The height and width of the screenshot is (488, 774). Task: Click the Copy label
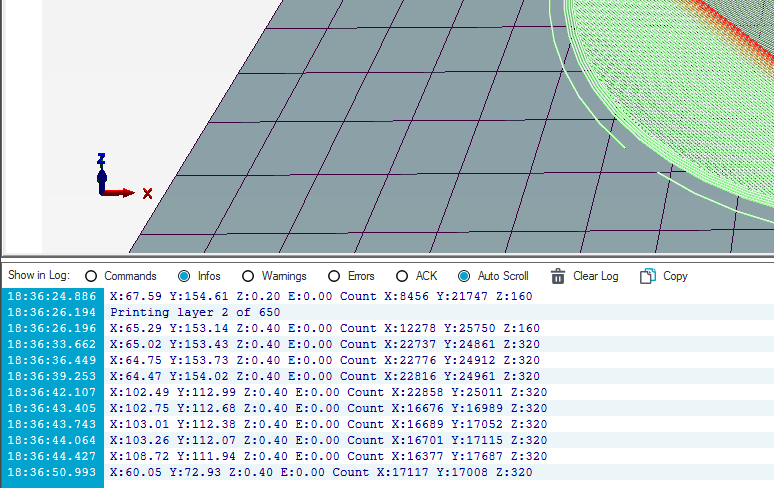click(x=675, y=276)
